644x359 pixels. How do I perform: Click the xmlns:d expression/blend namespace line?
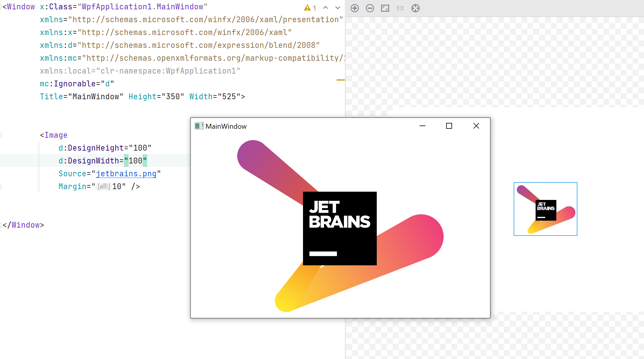[x=180, y=45]
